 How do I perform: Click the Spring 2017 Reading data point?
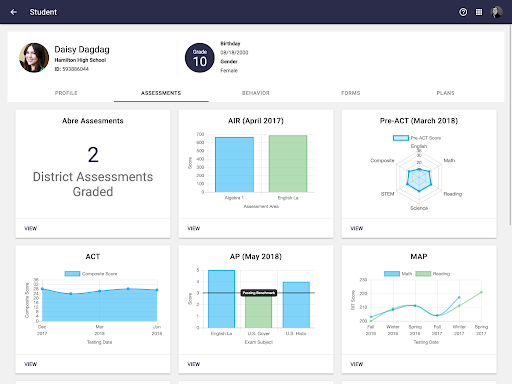481,292
